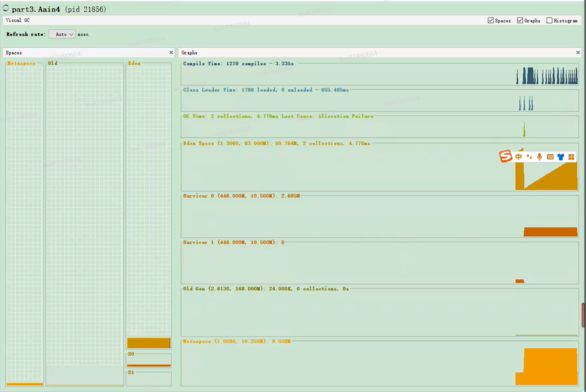The image size is (586, 392).
Task: Uncheck the Spaces checkbox
Action: pos(491,21)
